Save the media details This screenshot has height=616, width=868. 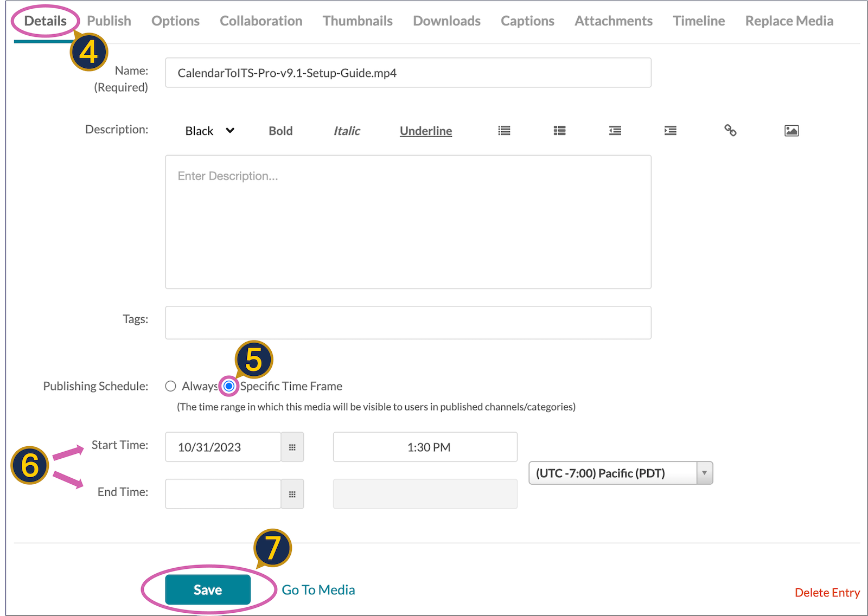click(x=208, y=589)
